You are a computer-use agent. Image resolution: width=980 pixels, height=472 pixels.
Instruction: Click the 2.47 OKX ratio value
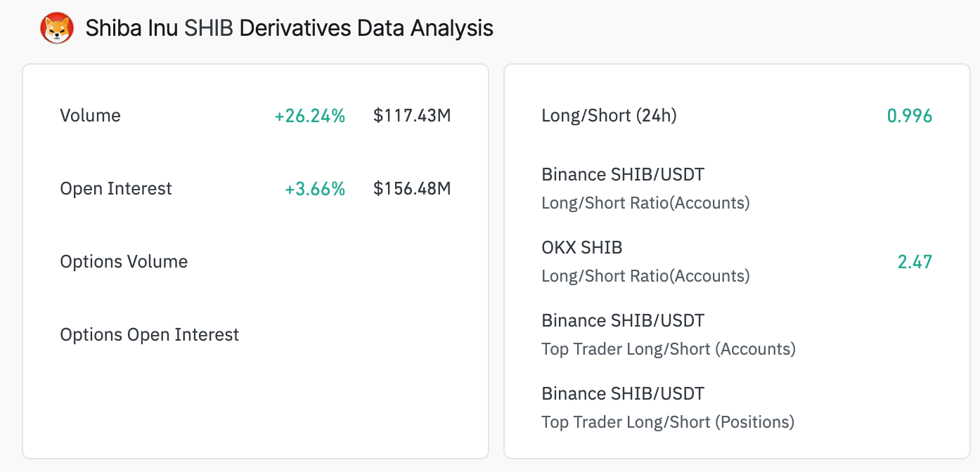915,262
